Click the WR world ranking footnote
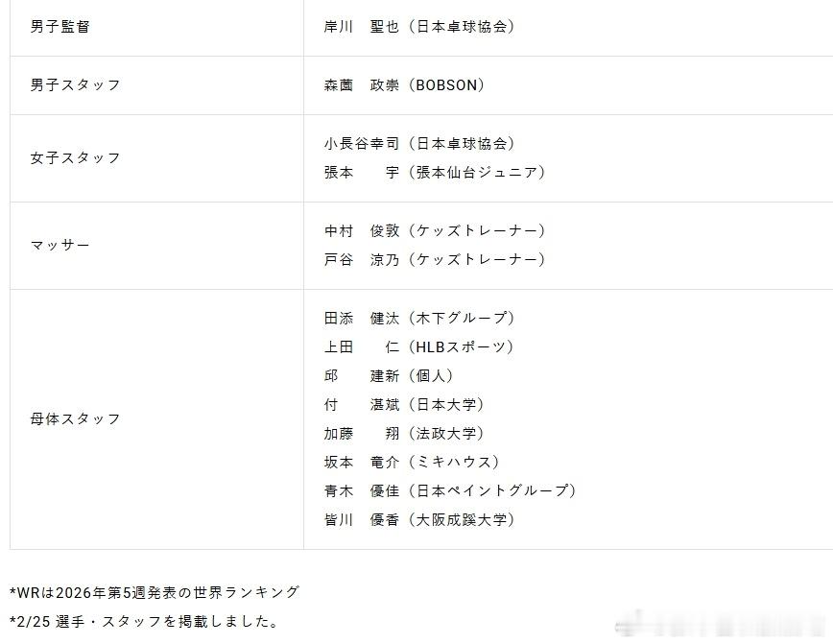 pos(155,592)
